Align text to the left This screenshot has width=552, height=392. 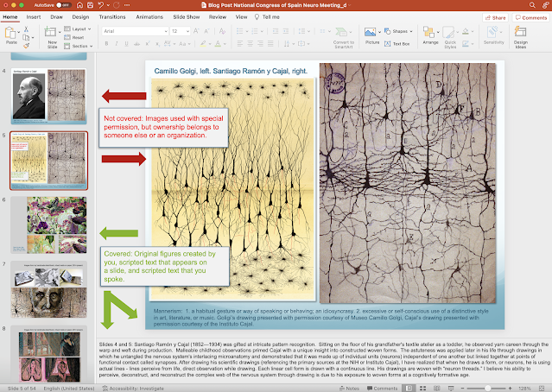[x=240, y=44]
